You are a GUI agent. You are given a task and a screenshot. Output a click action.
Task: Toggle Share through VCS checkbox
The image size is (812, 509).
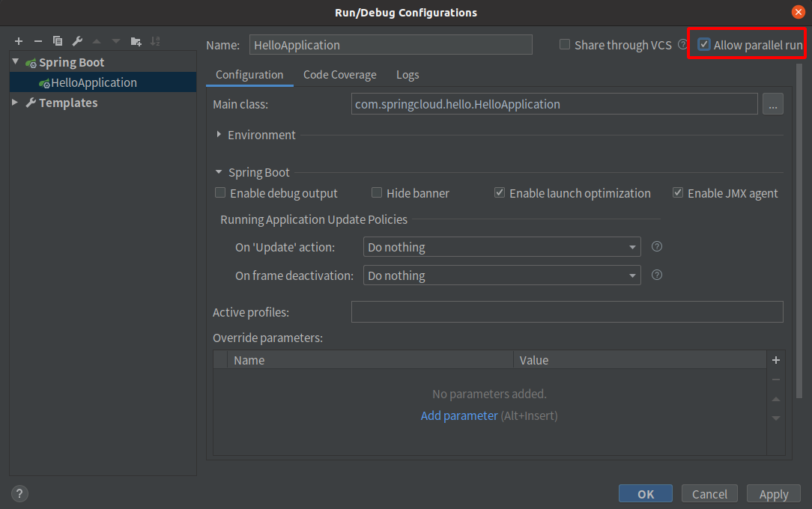(x=565, y=44)
